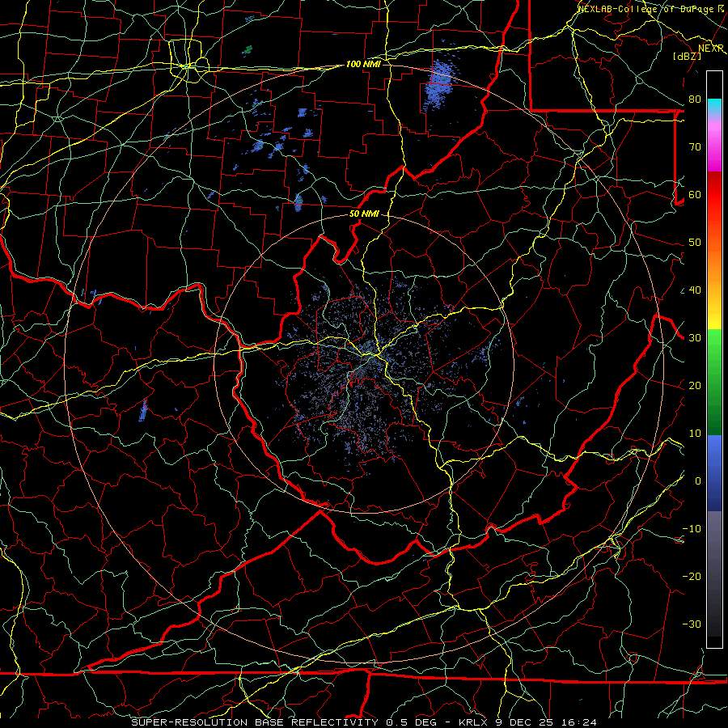Click the 60 value on the dBZ scale

tap(695, 194)
